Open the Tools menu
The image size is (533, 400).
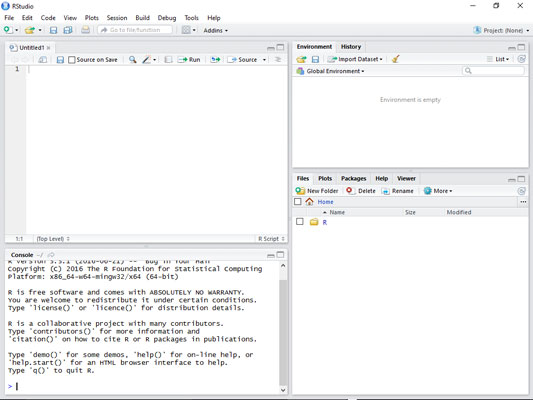click(x=191, y=18)
